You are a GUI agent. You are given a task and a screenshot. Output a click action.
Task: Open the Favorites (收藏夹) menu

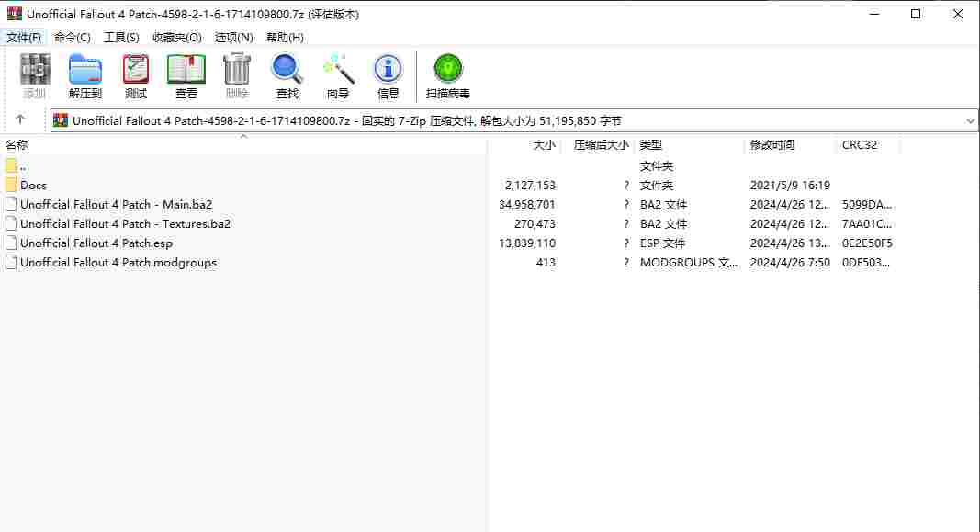click(x=177, y=37)
